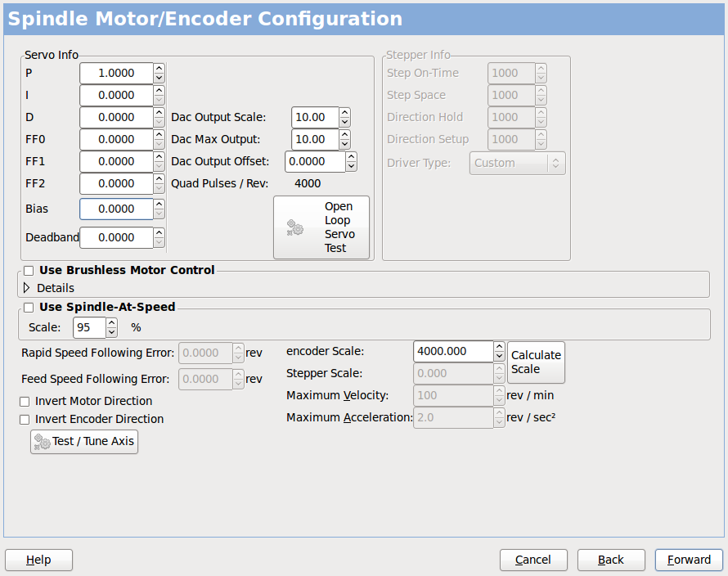The width and height of the screenshot is (728, 576).
Task: Check Invert Encoder Direction
Action: click(x=24, y=418)
